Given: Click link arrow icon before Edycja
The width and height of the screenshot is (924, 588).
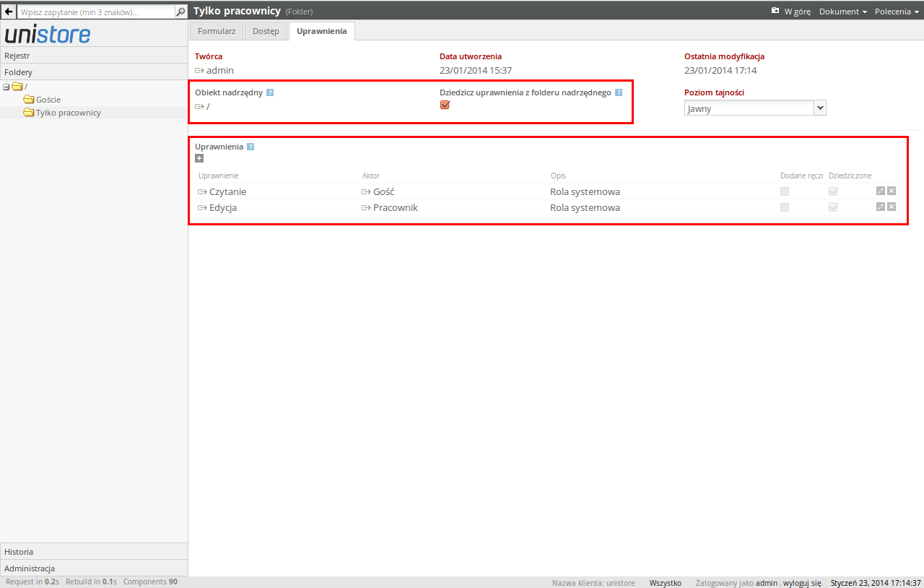Looking at the screenshot, I should click(202, 208).
